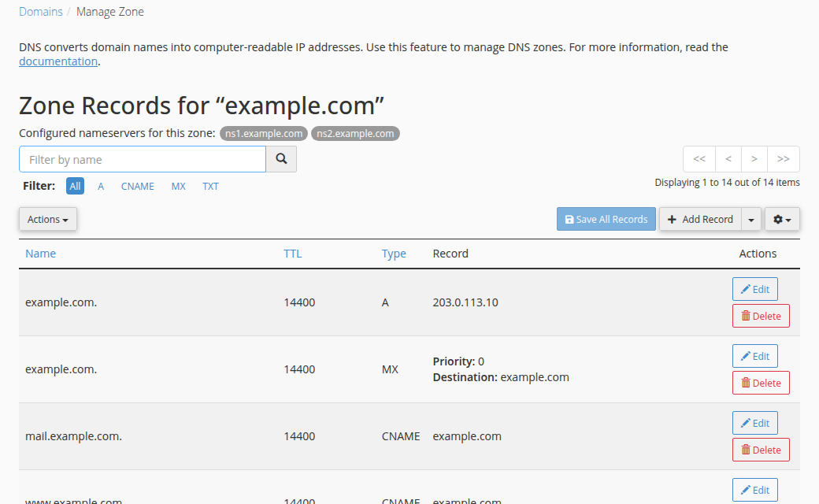This screenshot has width=819, height=504.
Task: Edit the mail.example.com CNAME record
Action: click(x=754, y=423)
